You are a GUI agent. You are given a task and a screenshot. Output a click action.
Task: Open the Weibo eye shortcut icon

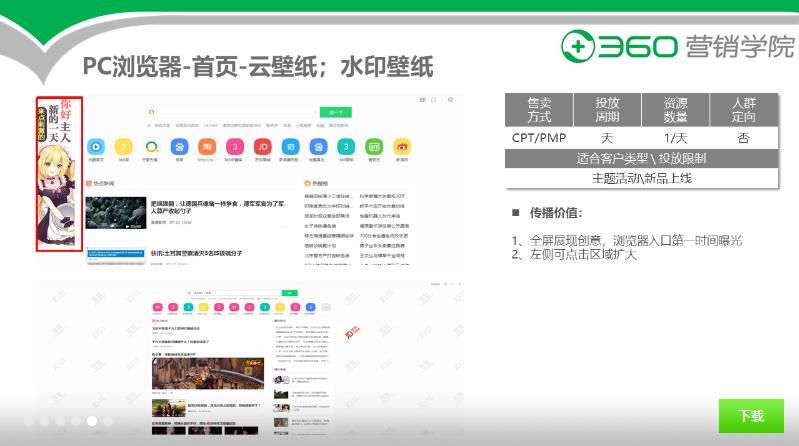click(x=402, y=147)
